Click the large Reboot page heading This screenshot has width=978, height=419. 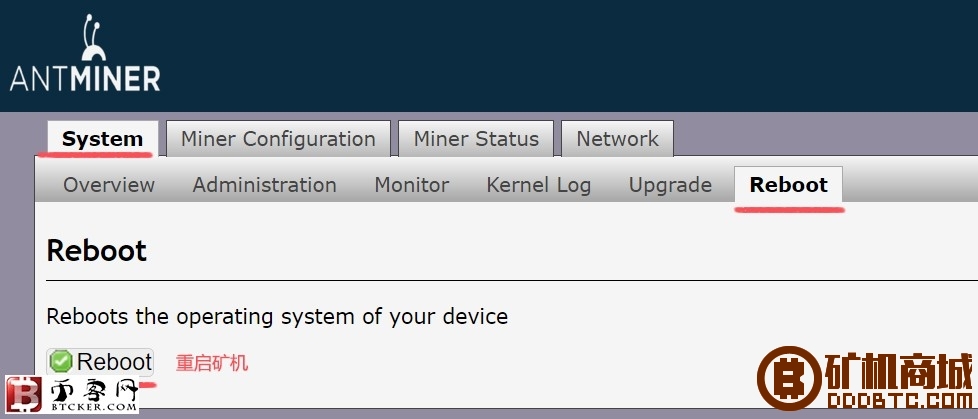coord(97,251)
